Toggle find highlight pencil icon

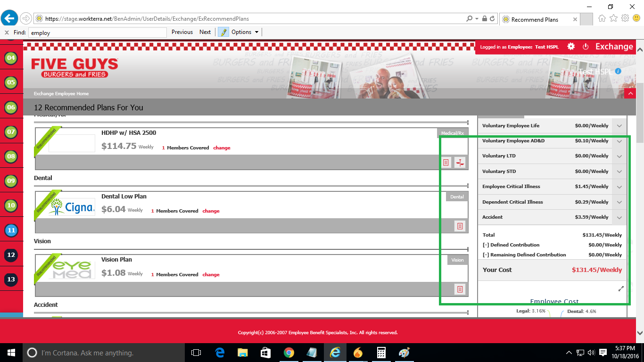click(x=223, y=32)
